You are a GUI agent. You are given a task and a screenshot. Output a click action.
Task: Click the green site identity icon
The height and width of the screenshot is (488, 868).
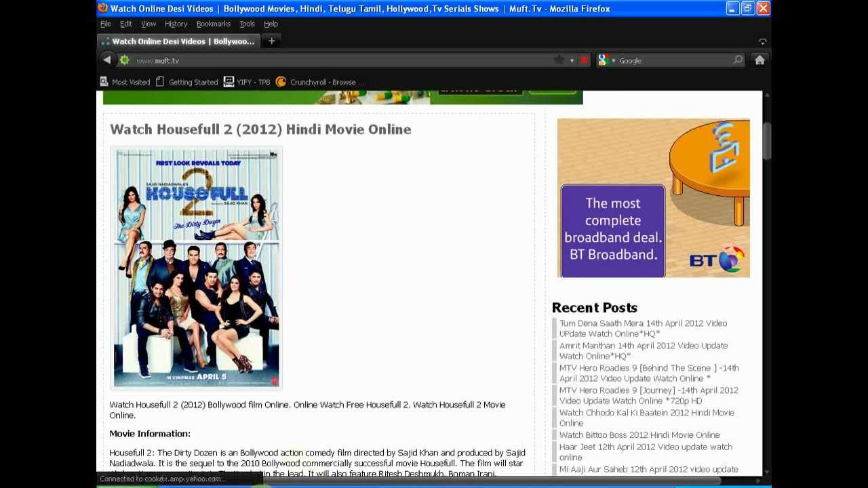click(125, 60)
